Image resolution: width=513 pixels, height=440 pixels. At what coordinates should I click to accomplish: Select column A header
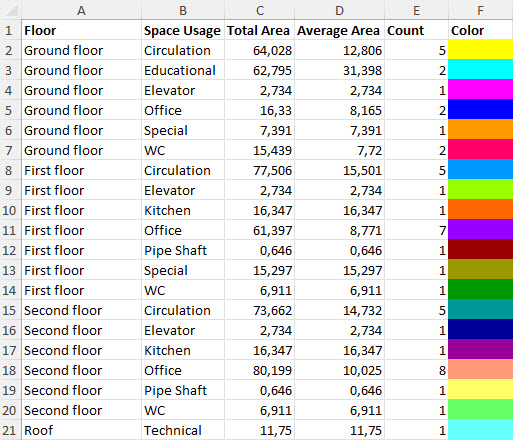pyautogui.click(x=82, y=10)
